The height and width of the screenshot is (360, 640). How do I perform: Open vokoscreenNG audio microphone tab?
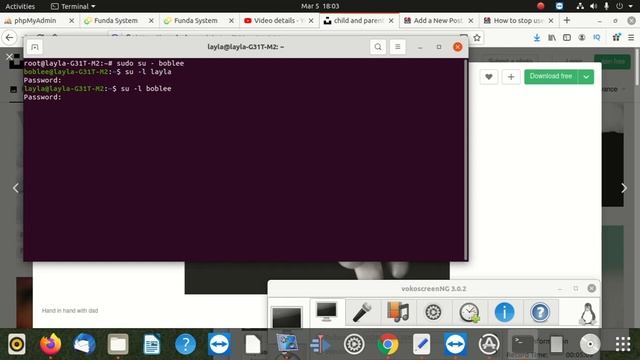pyautogui.click(x=362, y=312)
